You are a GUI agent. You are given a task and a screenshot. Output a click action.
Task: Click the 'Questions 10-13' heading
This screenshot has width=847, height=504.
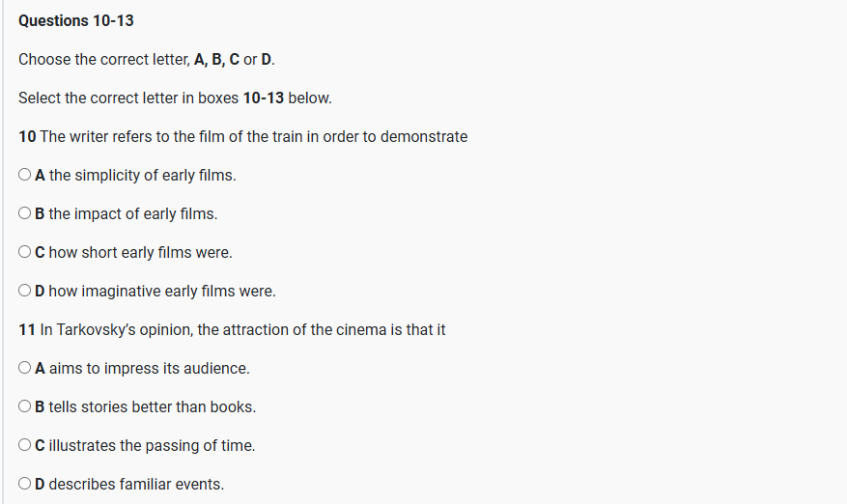[76, 20]
